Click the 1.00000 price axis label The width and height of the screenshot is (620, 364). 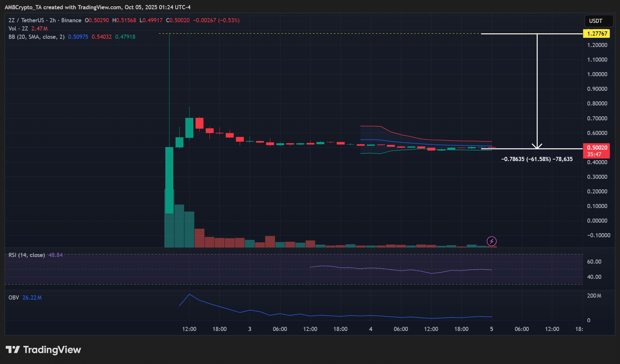coord(597,74)
